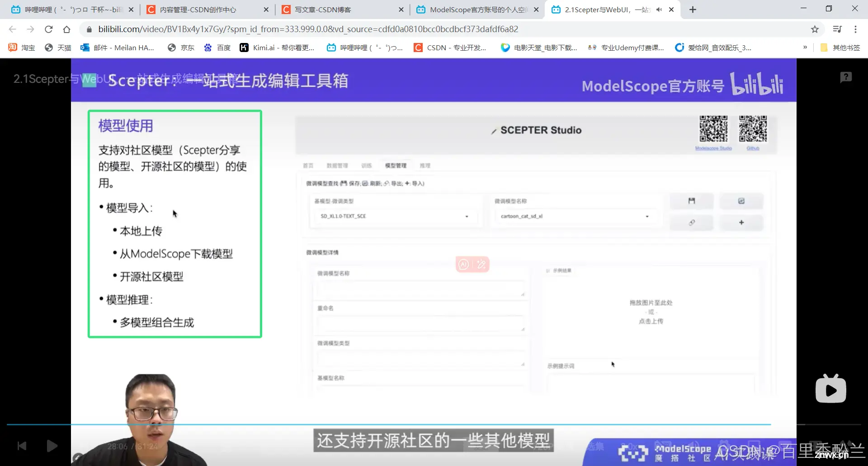The height and width of the screenshot is (466, 868).
Task: Click the bilibili TV play icon on player
Action: click(x=831, y=389)
